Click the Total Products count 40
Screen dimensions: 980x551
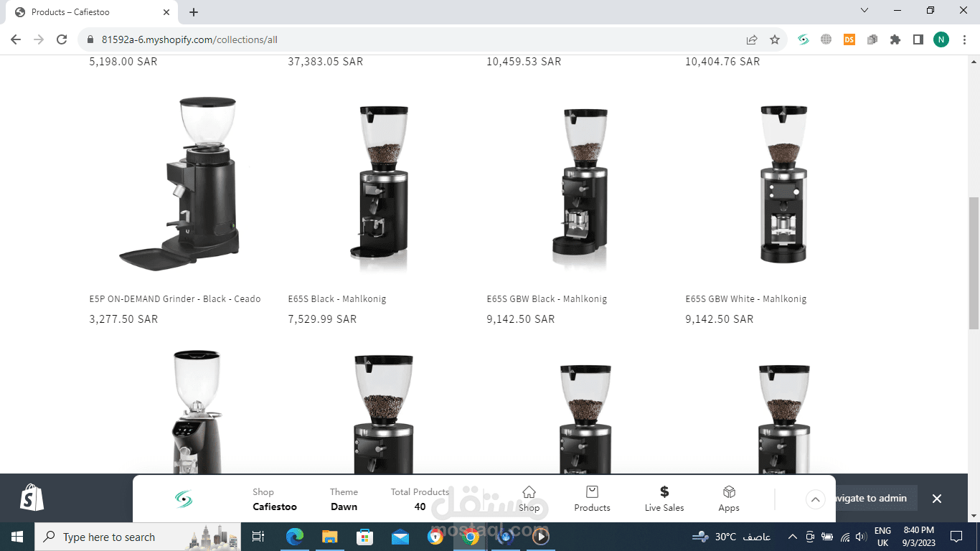pos(420,507)
